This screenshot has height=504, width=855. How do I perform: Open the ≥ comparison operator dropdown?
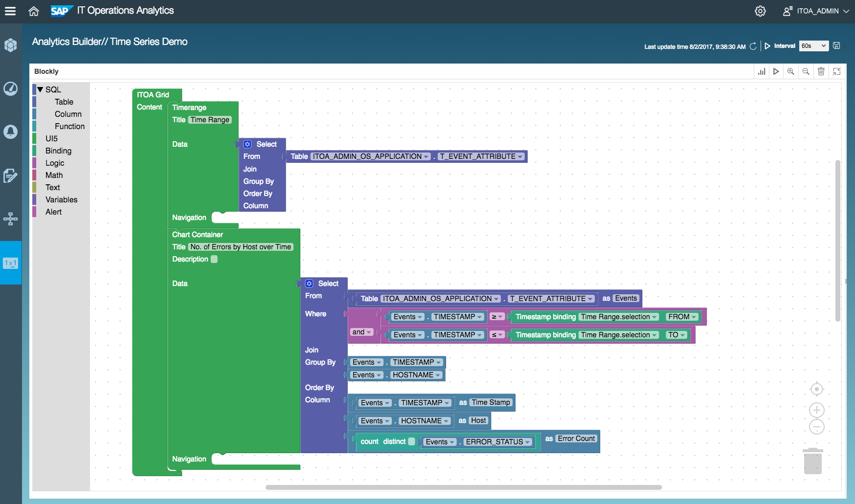[x=497, y=317]
